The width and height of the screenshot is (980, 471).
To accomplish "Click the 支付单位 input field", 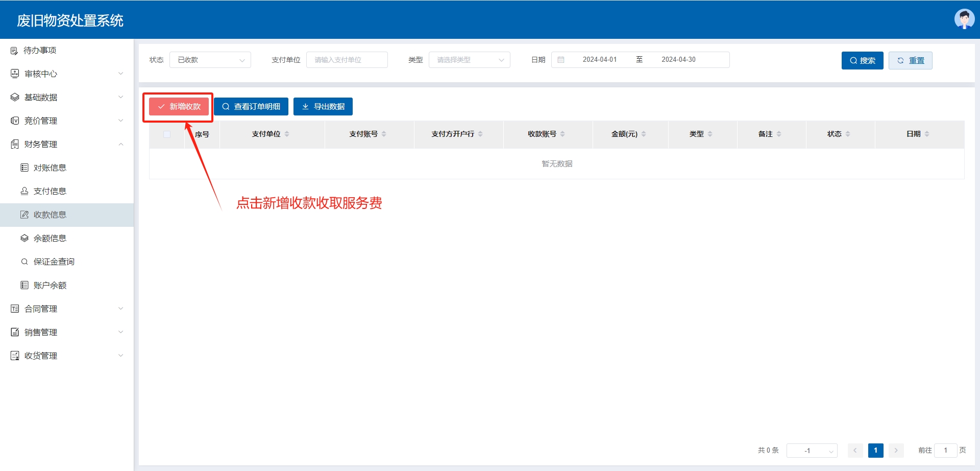I will click(x=347, y=60).
